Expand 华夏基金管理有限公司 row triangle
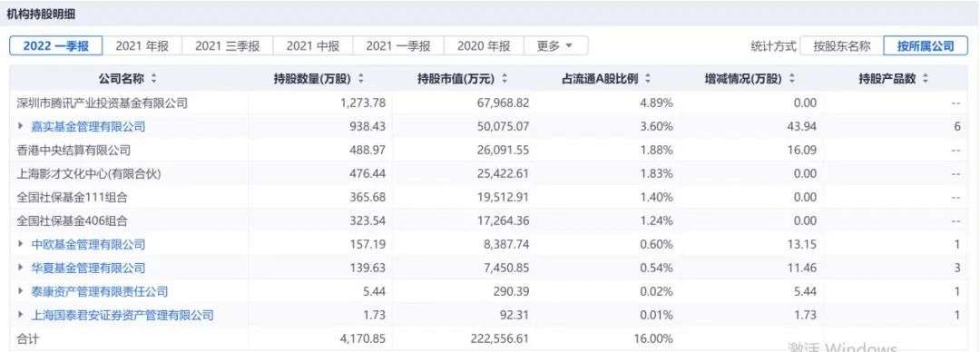 [x=21, y=268]
